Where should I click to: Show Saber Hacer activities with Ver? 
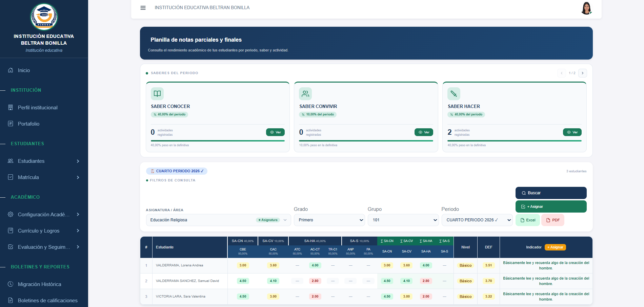pyautogui.click(x=572, y=132)
